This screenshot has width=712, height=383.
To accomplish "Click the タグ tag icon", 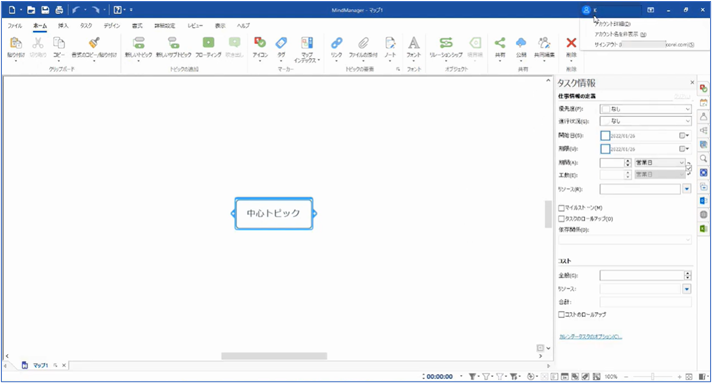I will coord(282,43).
